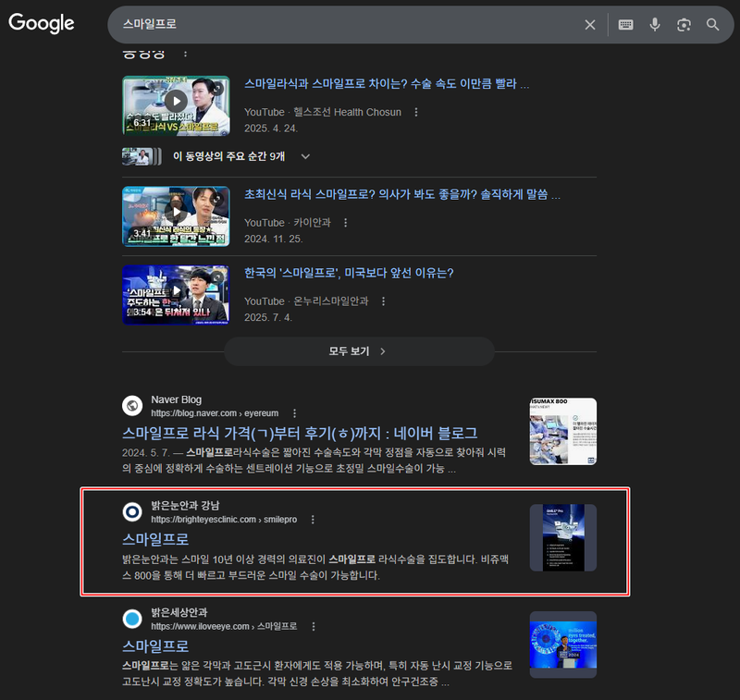Screen dimensions: 740x700
Task: Open video titled 스마일라식과 스마일프로 차이는?
Action: pyautogui.click(x=386, y=84)
